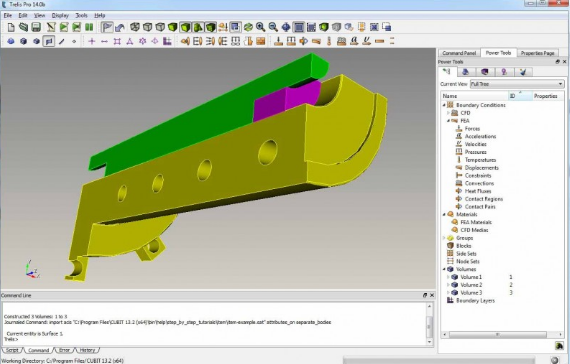Click the icon below the tree panel

(x=559, y=345)
